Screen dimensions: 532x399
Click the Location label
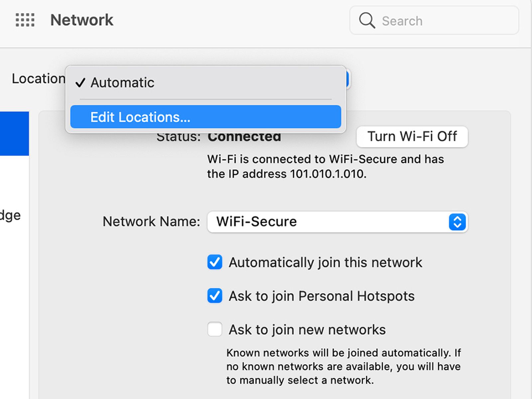pyautogui.click(x=38, y=79)
